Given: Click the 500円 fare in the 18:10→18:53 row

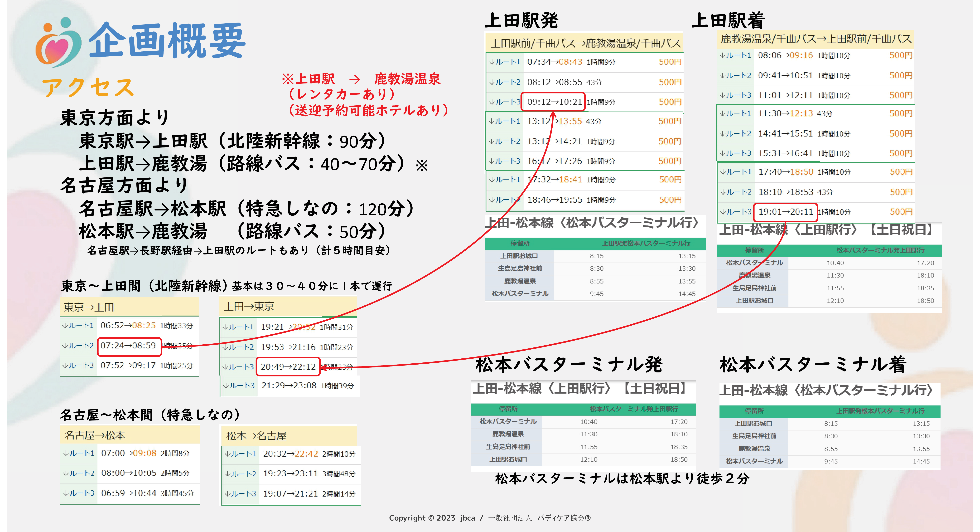Looking at the screenshot, I should pos(901,192).
